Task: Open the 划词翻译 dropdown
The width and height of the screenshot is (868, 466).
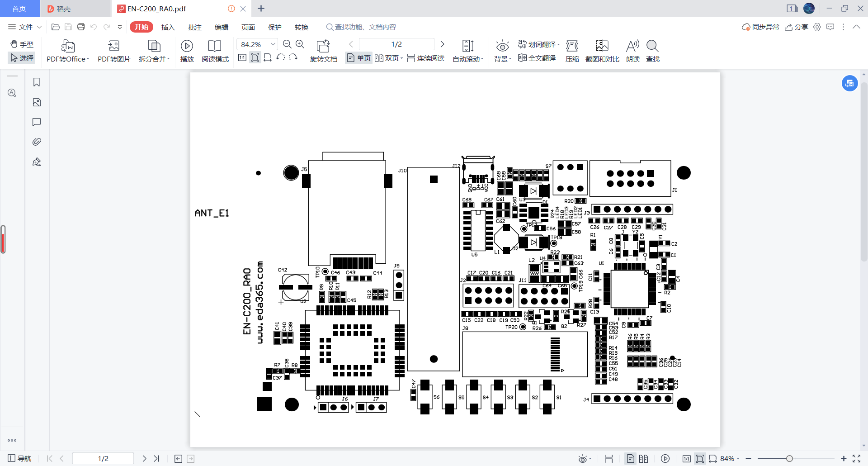Action: 539,44
